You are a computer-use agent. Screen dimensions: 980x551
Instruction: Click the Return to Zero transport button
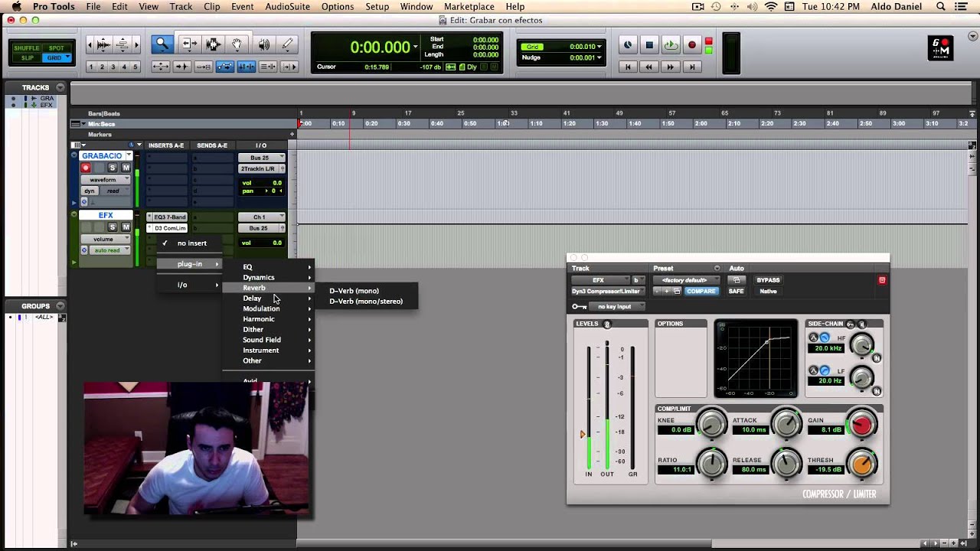pos(628,67)
